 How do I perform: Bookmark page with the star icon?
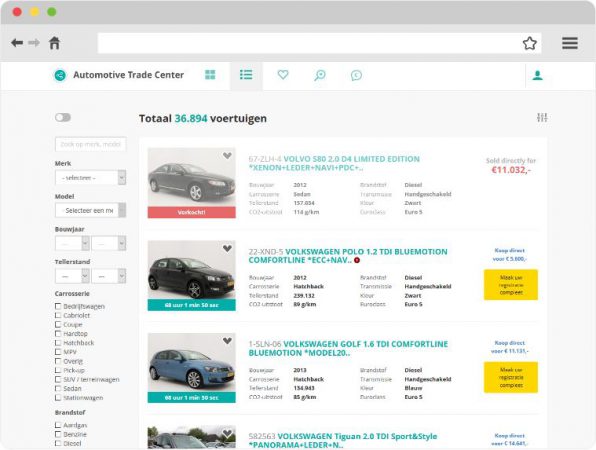click(529, 43)
